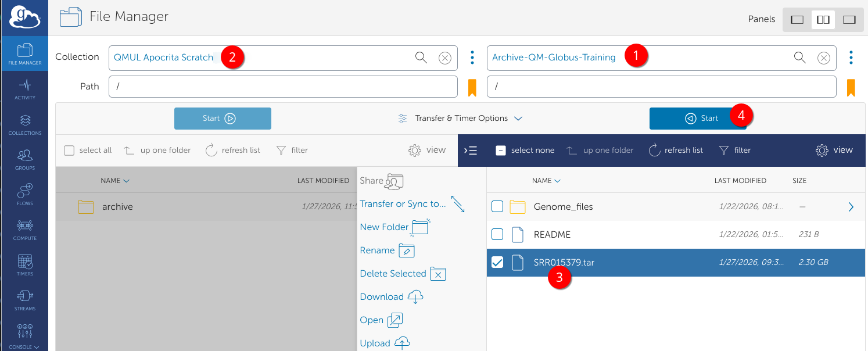This screenshot has width=868, height=351.
Task: Check the left panel select all box
Action: click(69, 151)
